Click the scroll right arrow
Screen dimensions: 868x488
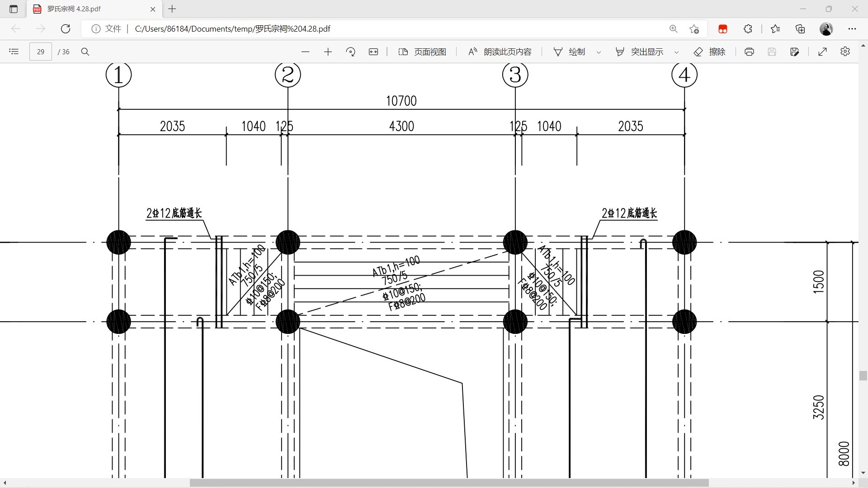click(854, 483)
